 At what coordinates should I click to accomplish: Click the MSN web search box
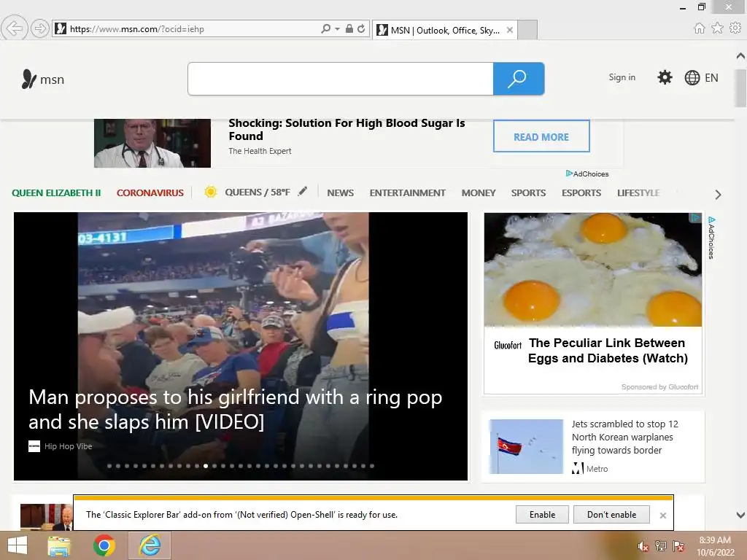[x=341, y=79]
